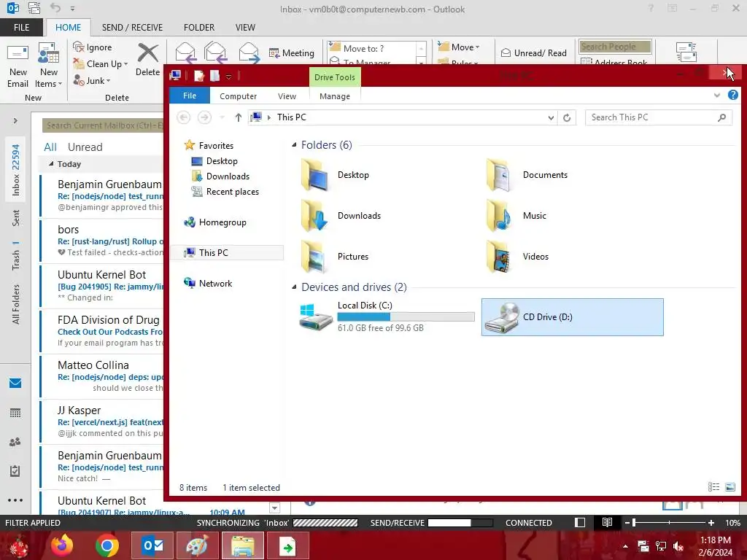Expand the Outlook folder pane chevron
Image resolution: width=747 pixels, height=560 pixels.
[x=15, y=120]
